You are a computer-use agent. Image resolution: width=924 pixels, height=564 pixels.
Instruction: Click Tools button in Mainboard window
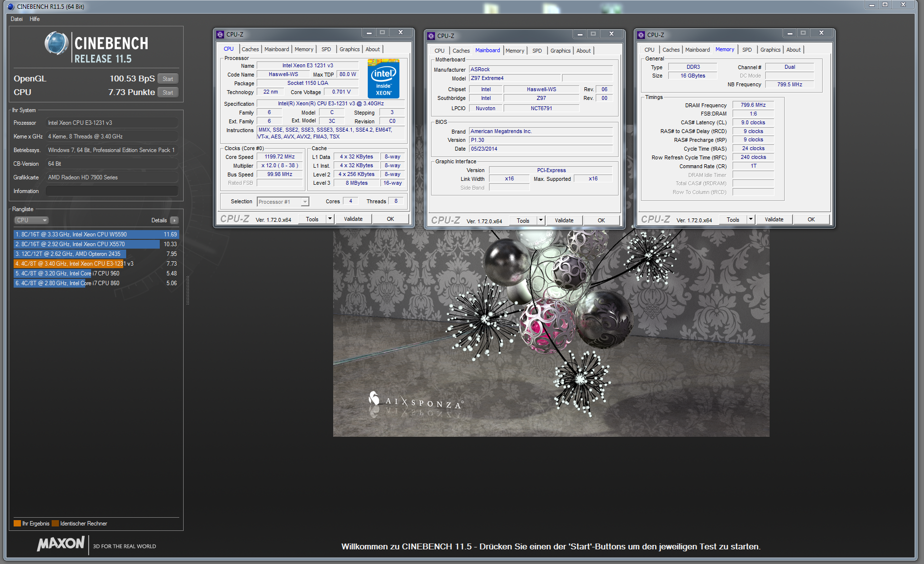[x=523, y=221]
